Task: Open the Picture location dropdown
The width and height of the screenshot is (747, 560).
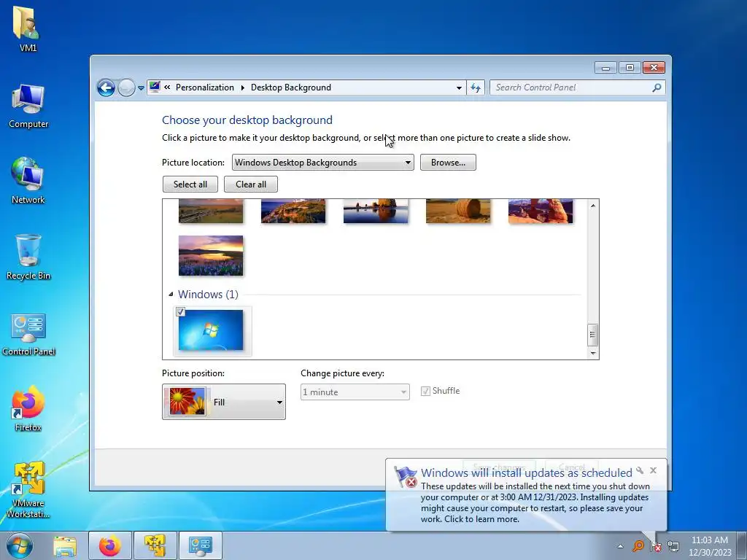Action: coord(322,163)
